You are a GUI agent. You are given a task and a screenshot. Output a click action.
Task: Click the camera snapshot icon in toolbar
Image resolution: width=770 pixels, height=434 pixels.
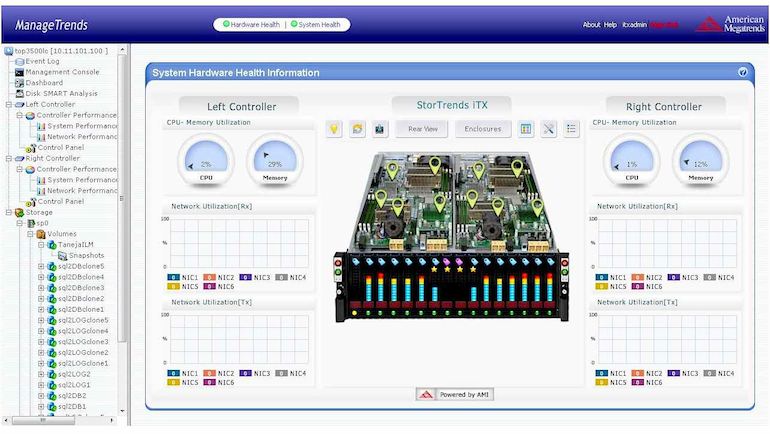point(380,129)
